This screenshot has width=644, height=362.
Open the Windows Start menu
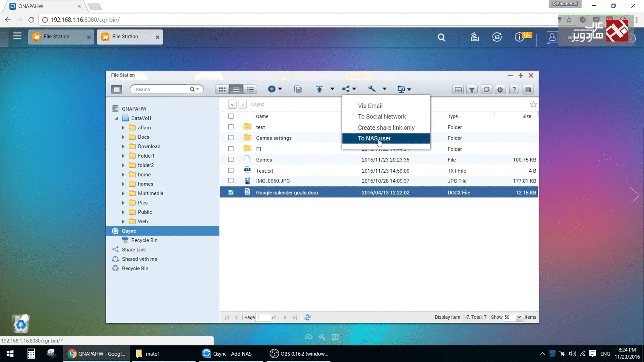tap(10, 354)
